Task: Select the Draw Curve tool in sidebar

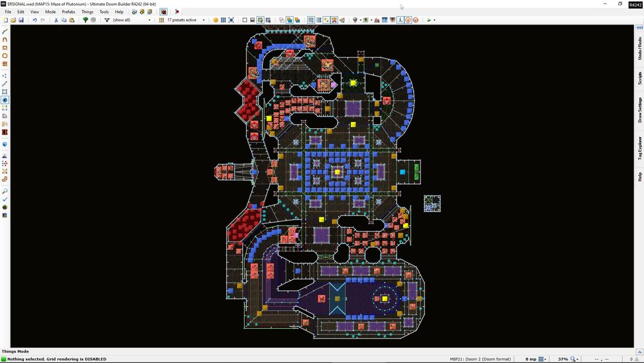Action: tap(5, 39)
